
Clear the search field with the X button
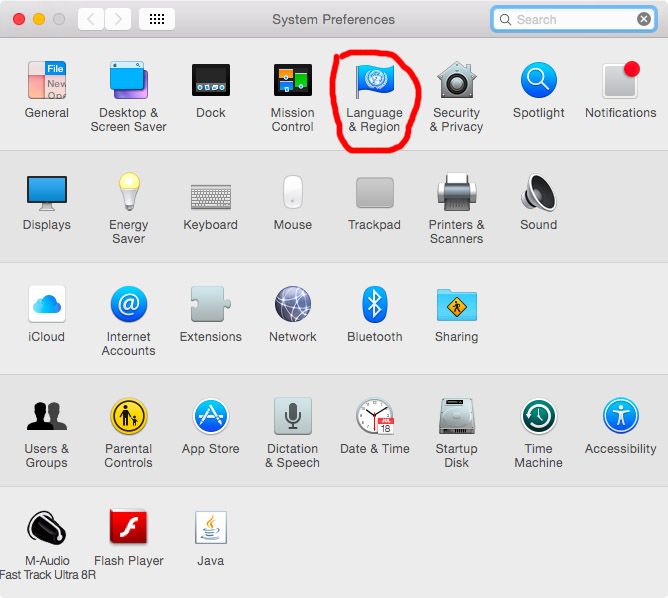(643, 19)
